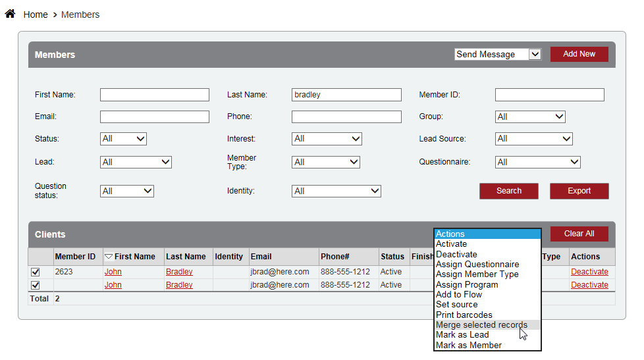The height and width of the screenshot is (360, 644).
Task: Click Deactivate link for member 2623
Action: [589, 272]
